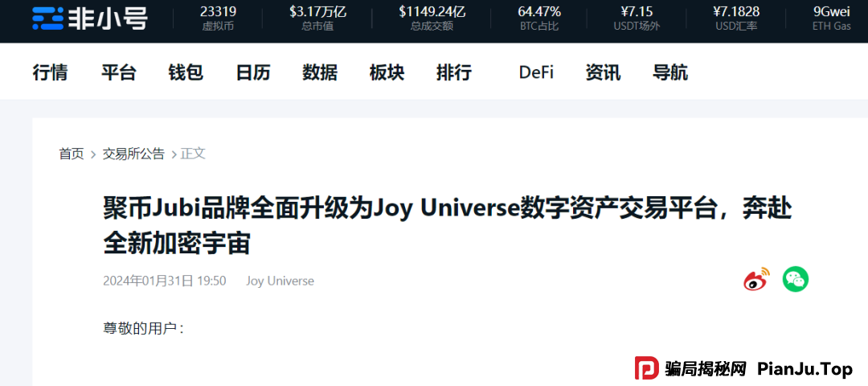Screen dimensions: 868x386
Task: Select the 钱包 navigation item
Action: [x=186, y=72]
